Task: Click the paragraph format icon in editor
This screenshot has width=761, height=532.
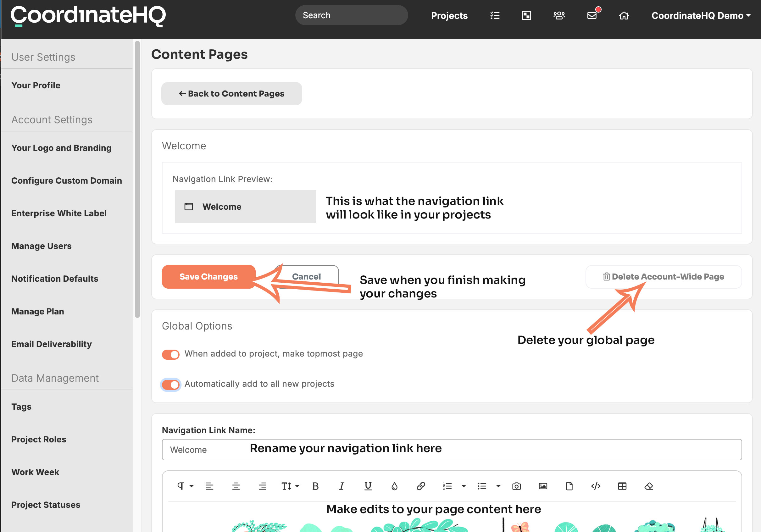Action: 181,486
